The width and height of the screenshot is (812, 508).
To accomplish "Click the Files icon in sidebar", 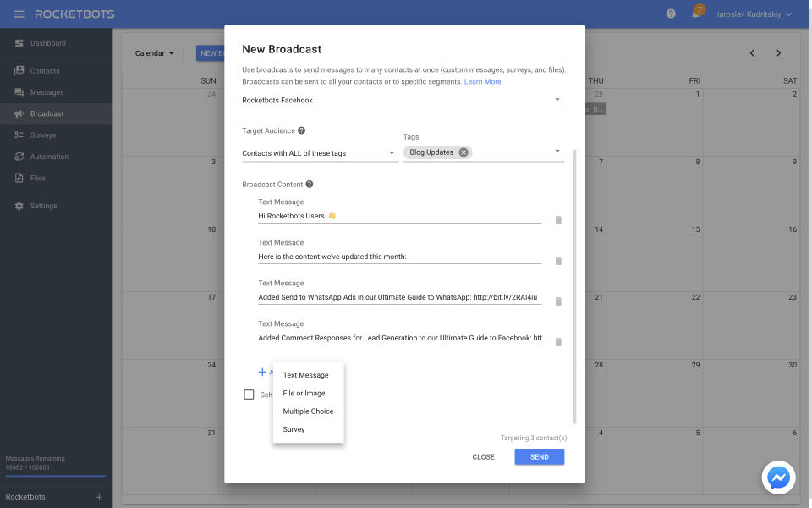I will (19, 178).
